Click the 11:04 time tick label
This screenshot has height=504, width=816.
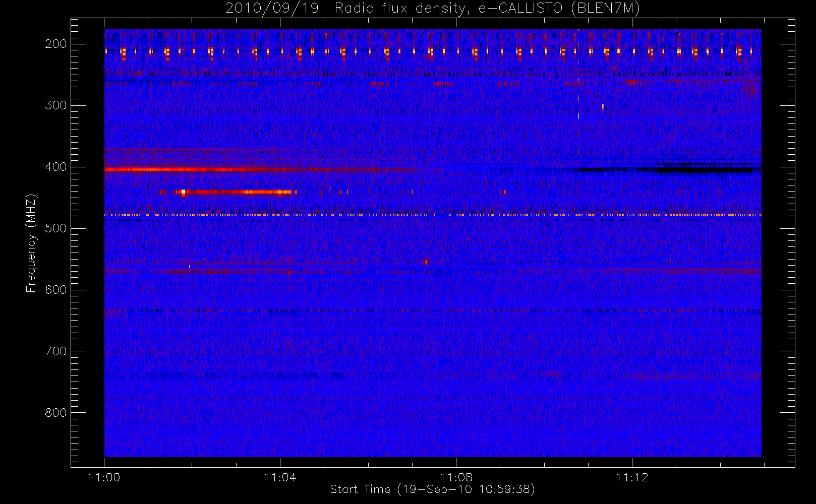pos(280,477)
